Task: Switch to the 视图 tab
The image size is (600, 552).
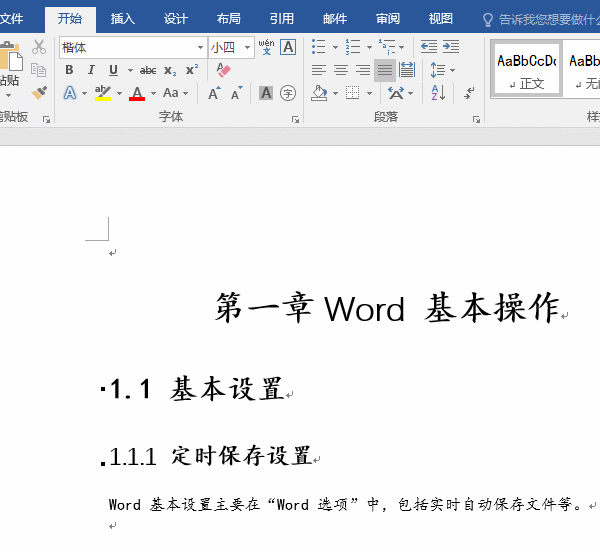Action: (441, 19)
